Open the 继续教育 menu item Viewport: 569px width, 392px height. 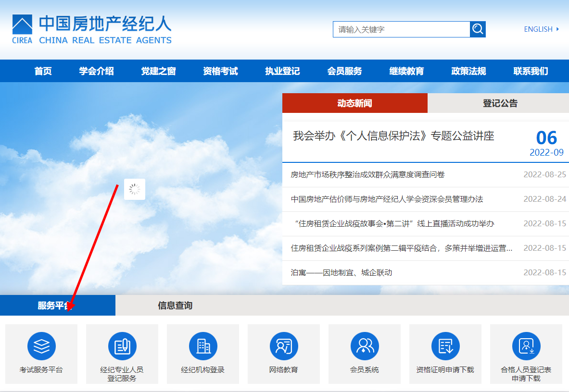[406, 71]
